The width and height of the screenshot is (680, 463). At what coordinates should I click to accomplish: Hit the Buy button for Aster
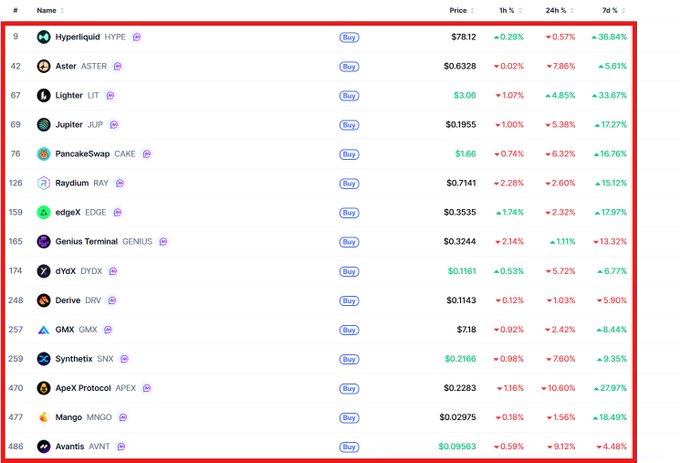tap(349, 67)
